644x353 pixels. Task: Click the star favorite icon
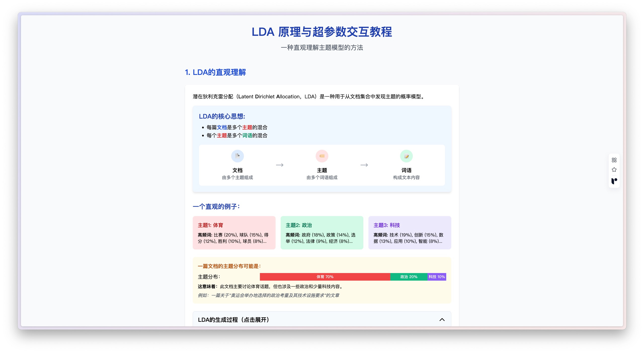(614, 170)
